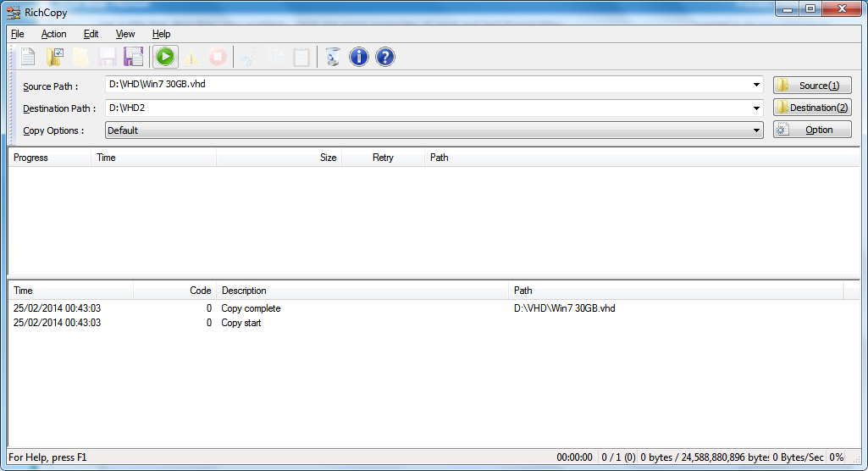Click '25/02/2014 00:43:03' in the Copy complete row
This screenshot has height=471, width=868.
click(57, 308)
